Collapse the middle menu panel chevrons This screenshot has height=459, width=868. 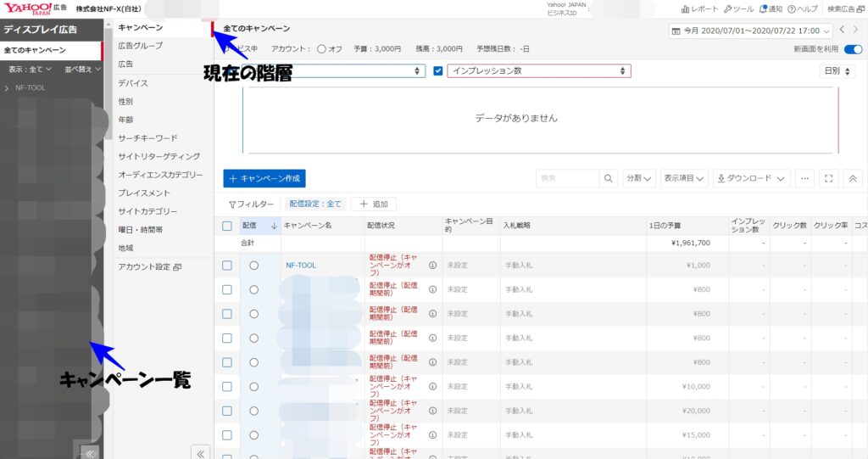pos(200,453)
